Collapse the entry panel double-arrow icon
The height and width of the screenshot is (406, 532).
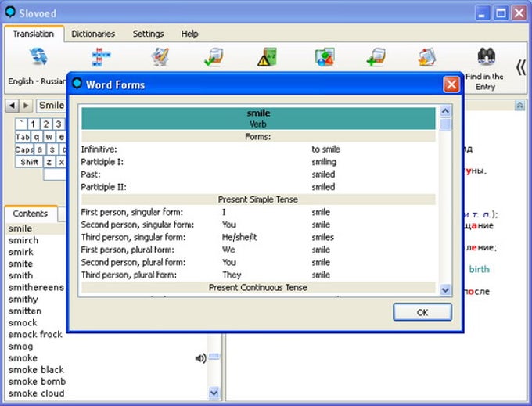tap(519, 106)
